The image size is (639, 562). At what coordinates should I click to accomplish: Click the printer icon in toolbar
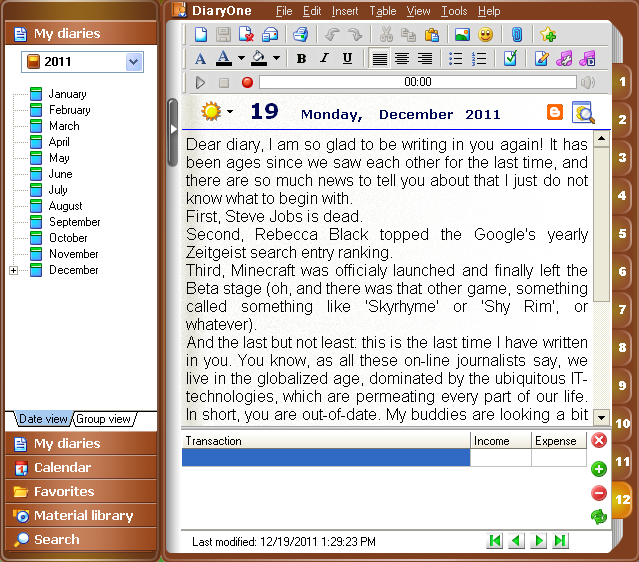point(300,35)
